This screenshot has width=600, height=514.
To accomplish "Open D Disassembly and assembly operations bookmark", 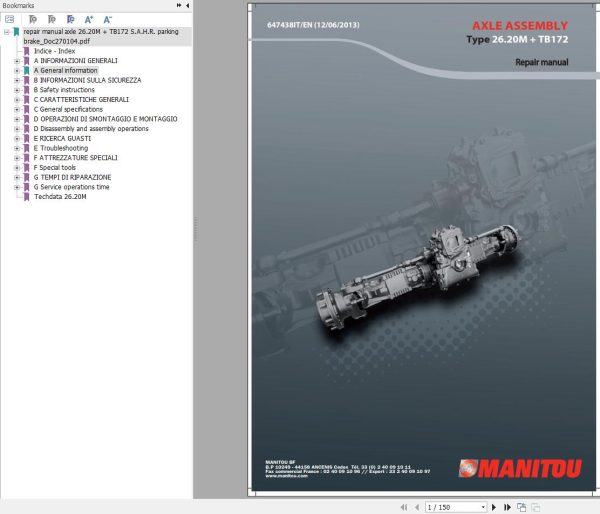I will [91, 129].
